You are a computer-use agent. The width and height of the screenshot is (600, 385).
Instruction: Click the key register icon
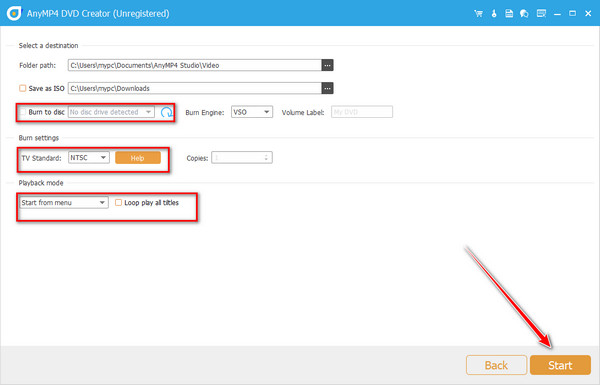[494, 14]
